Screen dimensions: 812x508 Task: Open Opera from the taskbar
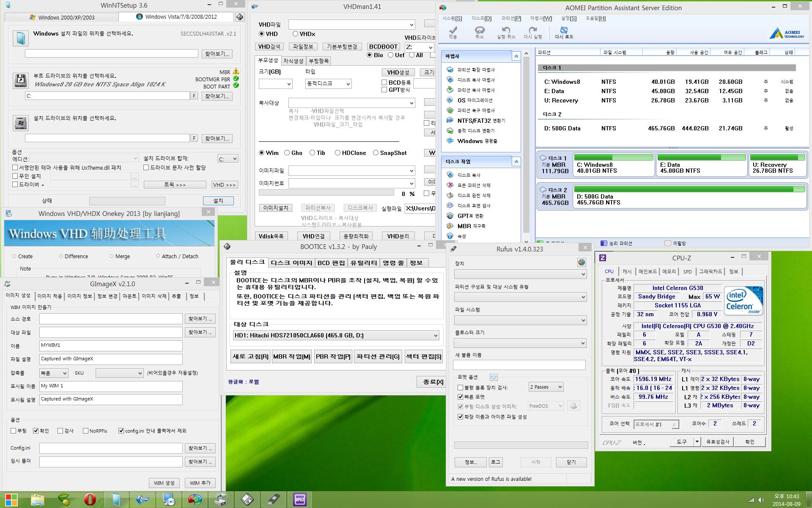[90, 500]
